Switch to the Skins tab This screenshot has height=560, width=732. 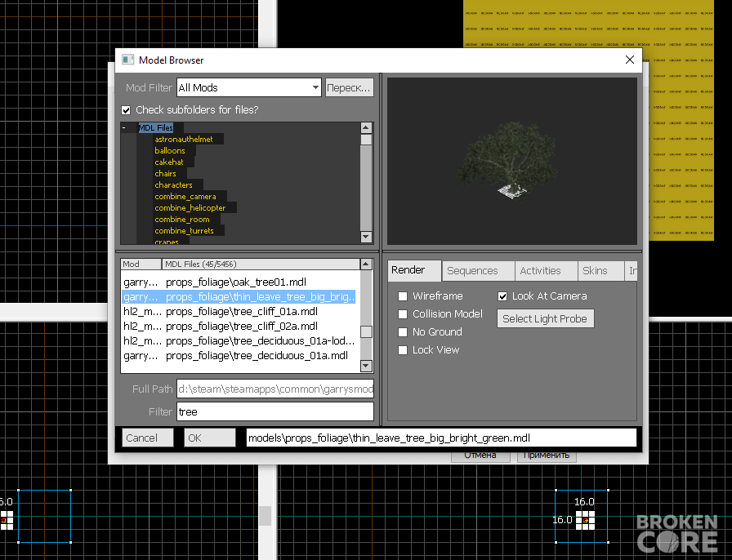click(x=600, y=271)
